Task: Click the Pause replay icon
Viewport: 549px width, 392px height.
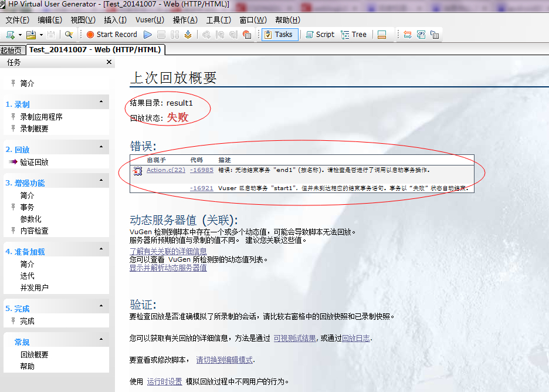Action: point(174,35)
